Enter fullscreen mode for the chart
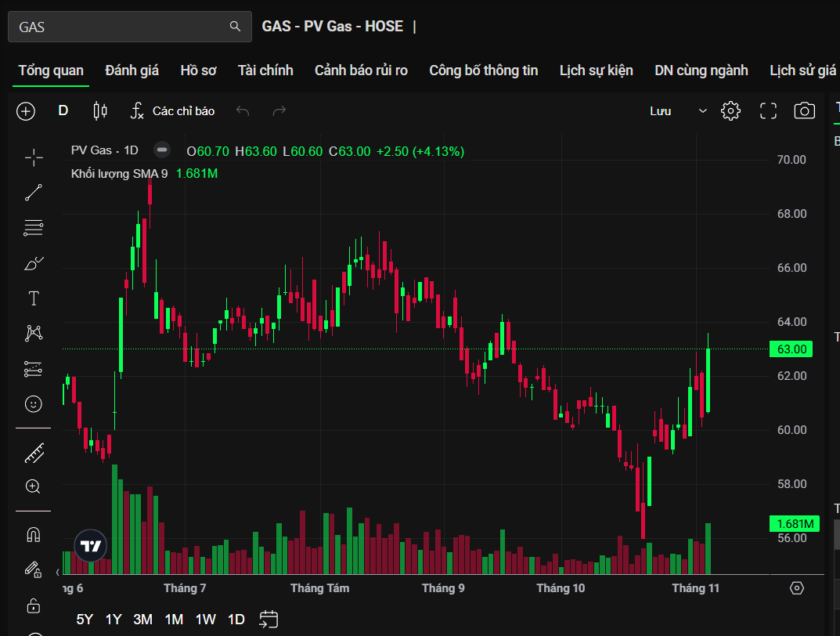840x636 pixels. (x=768, y=111)
